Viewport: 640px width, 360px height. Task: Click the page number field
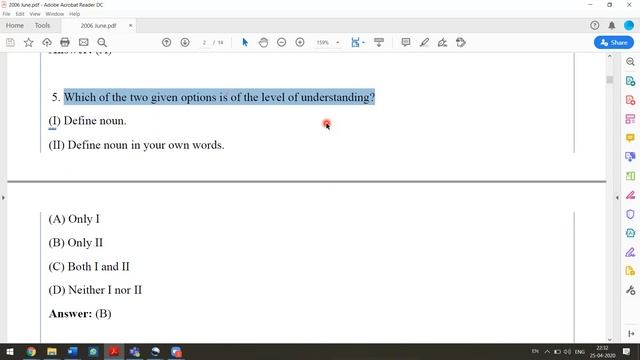[x=204, y=42]
